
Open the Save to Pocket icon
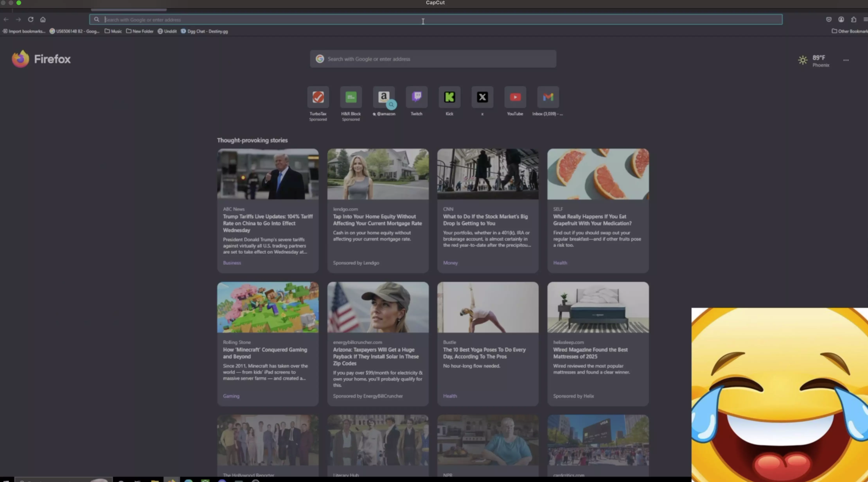tap(829, 20)
